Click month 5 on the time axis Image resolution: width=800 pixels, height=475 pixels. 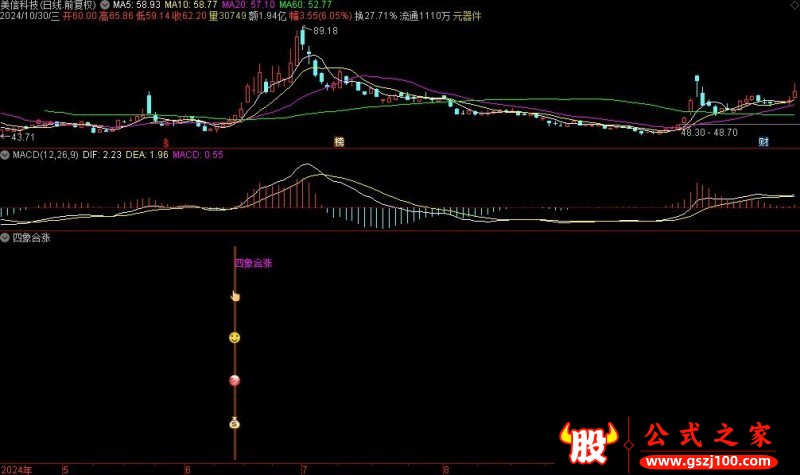[x=65, y=470]
